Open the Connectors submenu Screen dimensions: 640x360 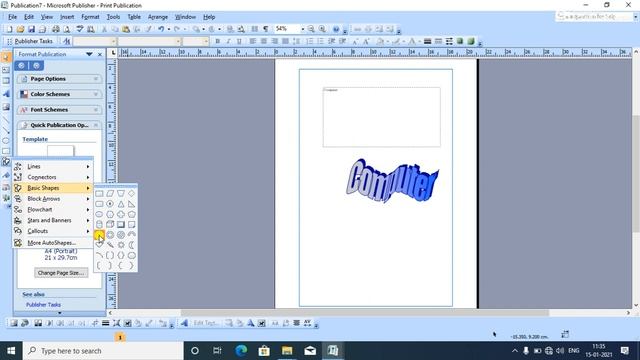52,177
